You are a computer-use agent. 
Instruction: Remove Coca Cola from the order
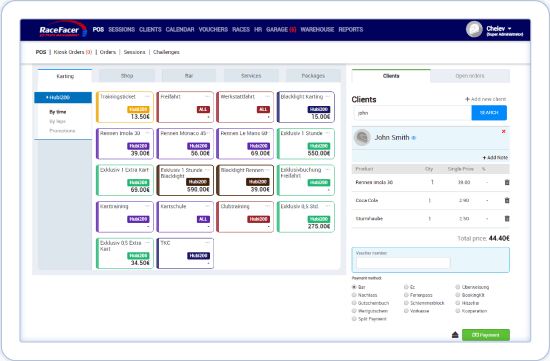507,200
